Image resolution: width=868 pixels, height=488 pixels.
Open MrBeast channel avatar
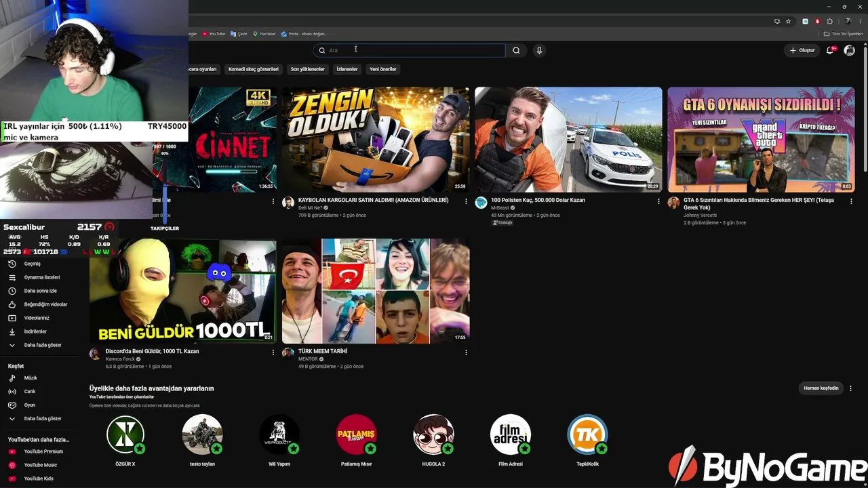coord(481,203)
